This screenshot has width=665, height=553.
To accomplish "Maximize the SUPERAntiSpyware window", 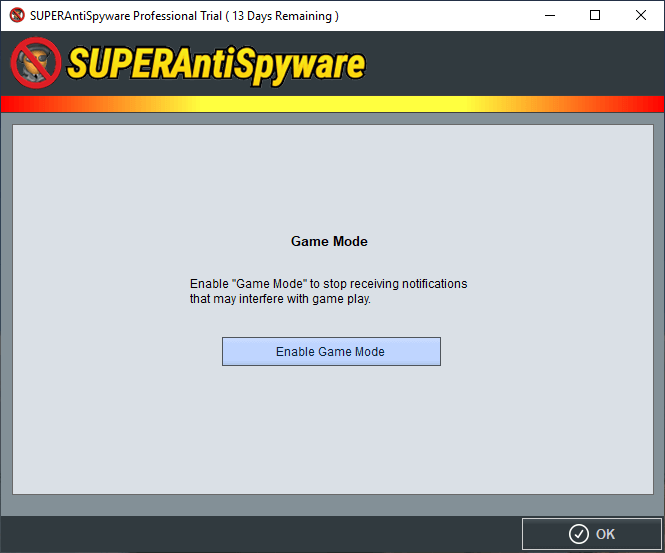I will pyautogui.click(x=595, y=15).
